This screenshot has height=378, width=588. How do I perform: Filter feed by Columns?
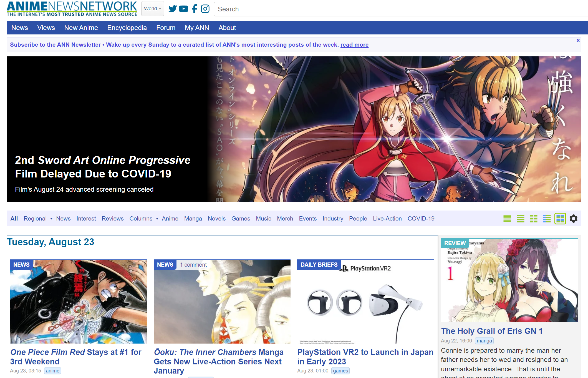141,219
